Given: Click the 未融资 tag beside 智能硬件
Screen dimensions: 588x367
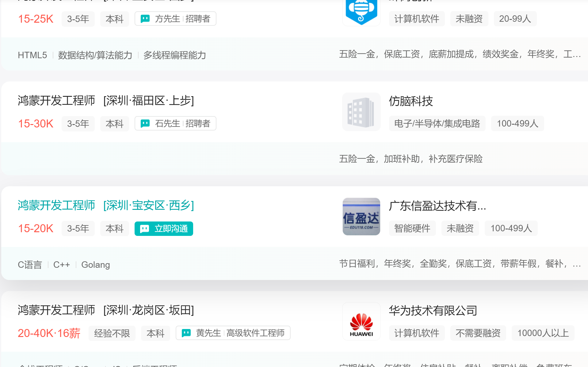Looking at the screenshot, I should click(460, 228).
